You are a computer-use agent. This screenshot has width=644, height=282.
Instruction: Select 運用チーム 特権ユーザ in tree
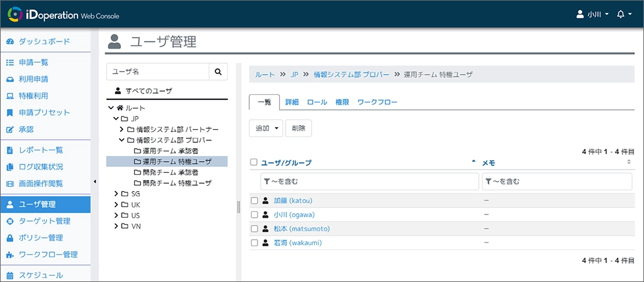coord(167,161)
